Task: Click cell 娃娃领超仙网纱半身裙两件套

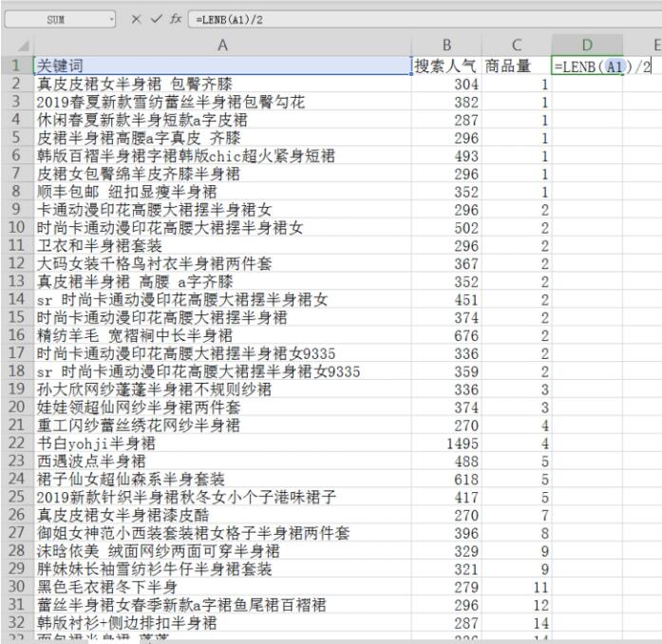Action: (x=222, y=407)
